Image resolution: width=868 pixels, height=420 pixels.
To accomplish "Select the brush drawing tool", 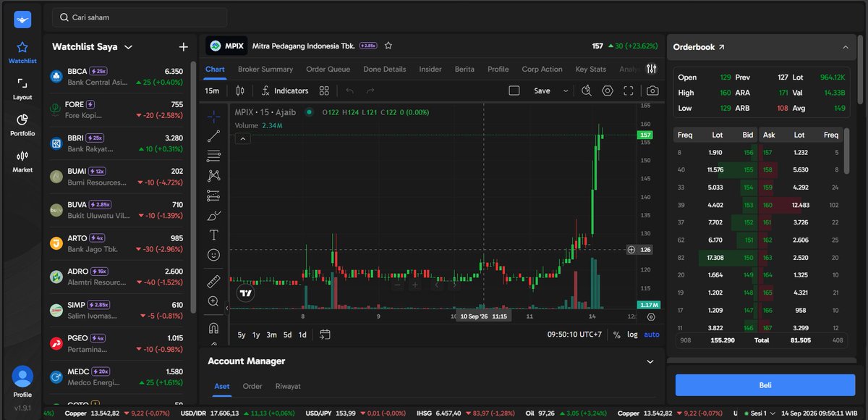I will coord(213,215).
